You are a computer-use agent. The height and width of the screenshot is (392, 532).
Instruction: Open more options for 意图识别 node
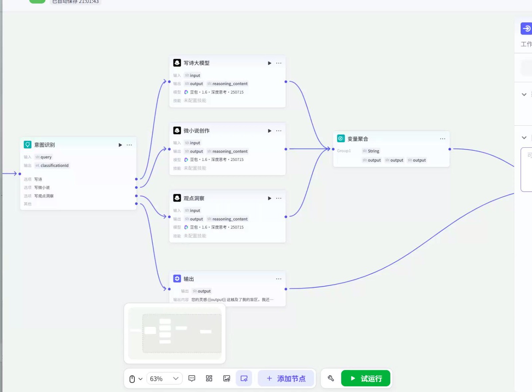pos(129,145)
